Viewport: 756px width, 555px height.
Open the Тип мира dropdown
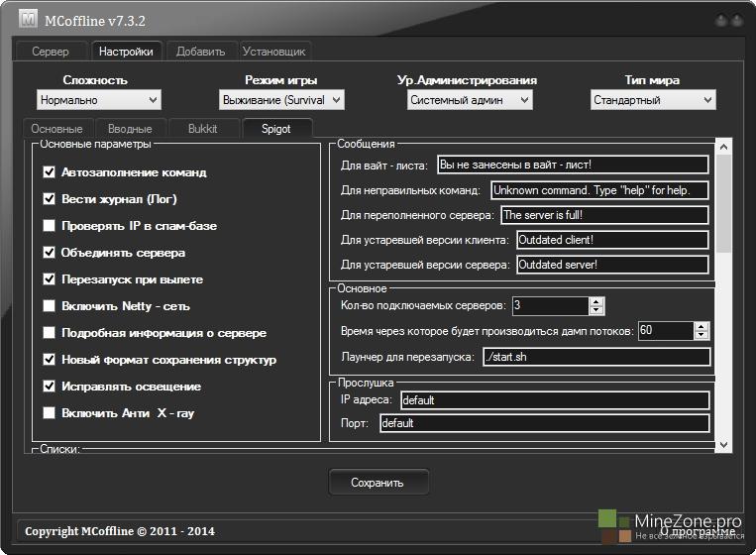point(653,100)
